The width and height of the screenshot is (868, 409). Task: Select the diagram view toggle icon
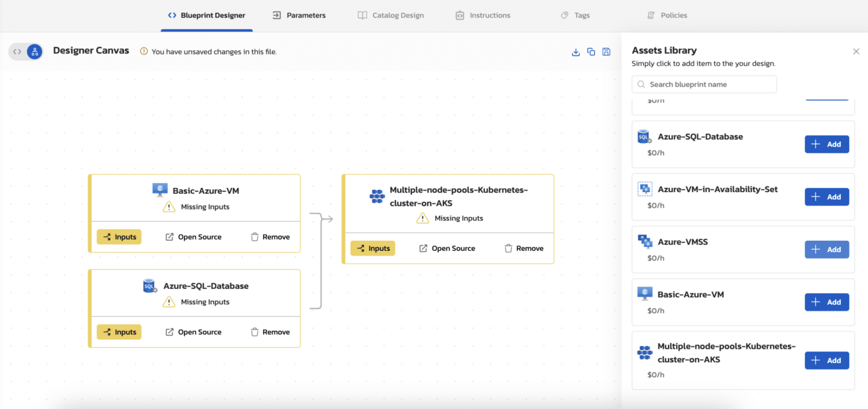click(x=34, y=52)
